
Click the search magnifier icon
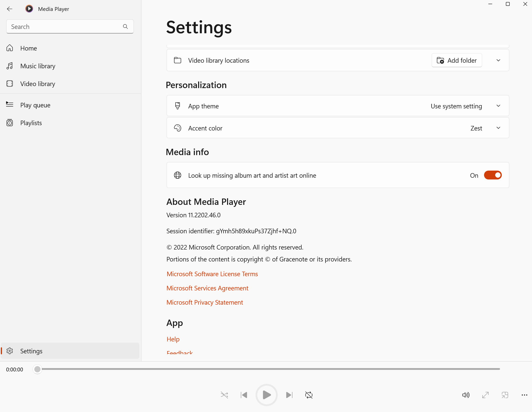coord(125,26)
